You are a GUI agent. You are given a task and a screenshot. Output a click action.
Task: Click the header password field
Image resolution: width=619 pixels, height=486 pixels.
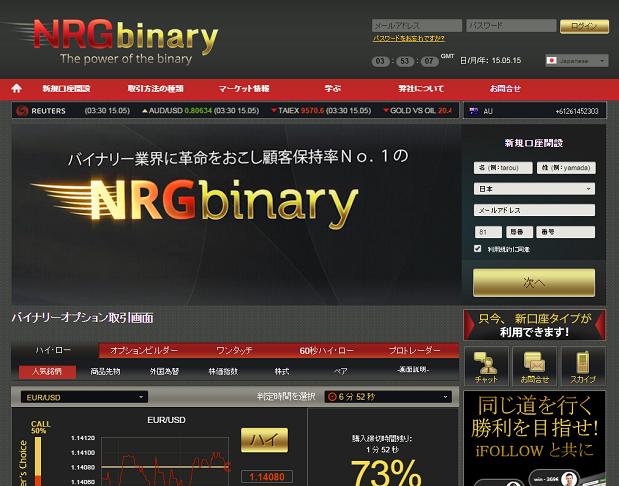point(511,26)
